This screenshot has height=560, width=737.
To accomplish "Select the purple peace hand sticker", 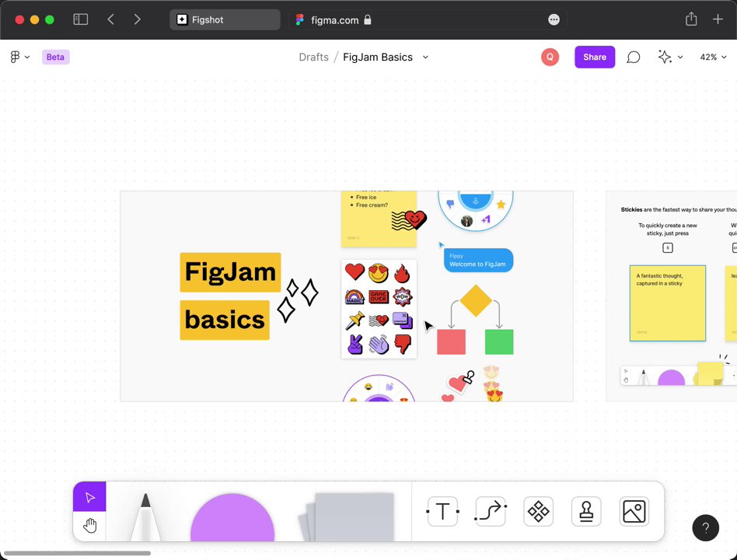I will [355, 345].
